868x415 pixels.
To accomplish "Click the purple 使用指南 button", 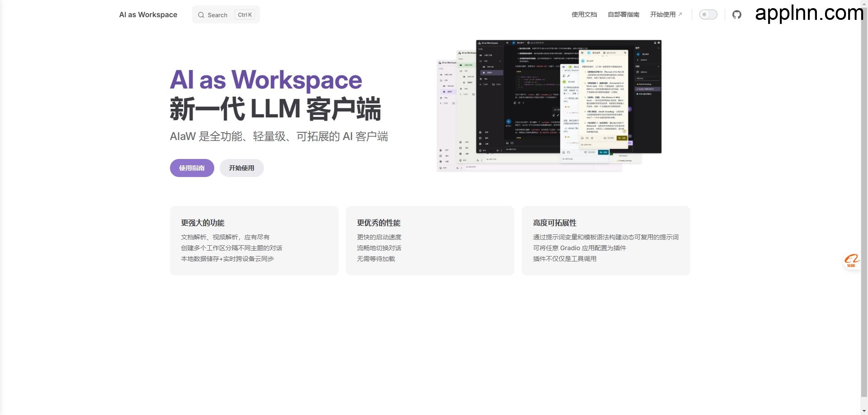I will click(x=192, y=168).
